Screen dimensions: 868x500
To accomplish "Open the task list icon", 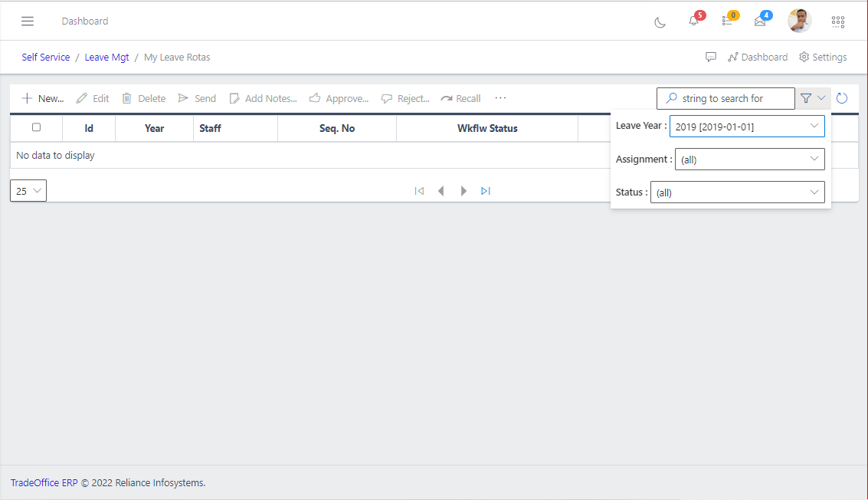I will click(x=727, y=21).
